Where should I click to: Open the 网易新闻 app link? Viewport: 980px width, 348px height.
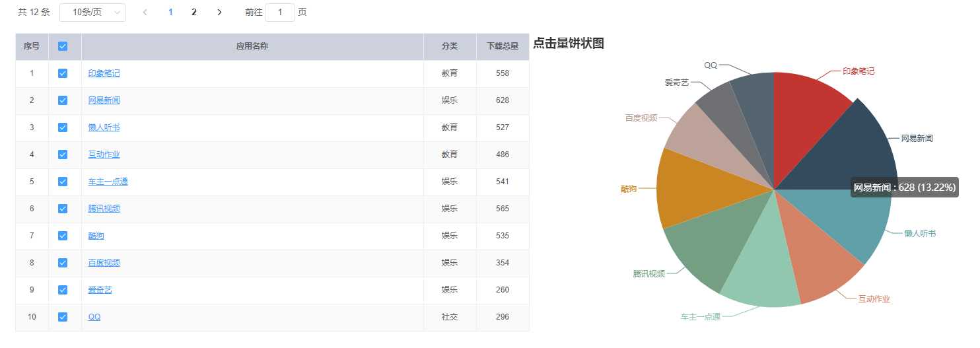click(104, 100)
